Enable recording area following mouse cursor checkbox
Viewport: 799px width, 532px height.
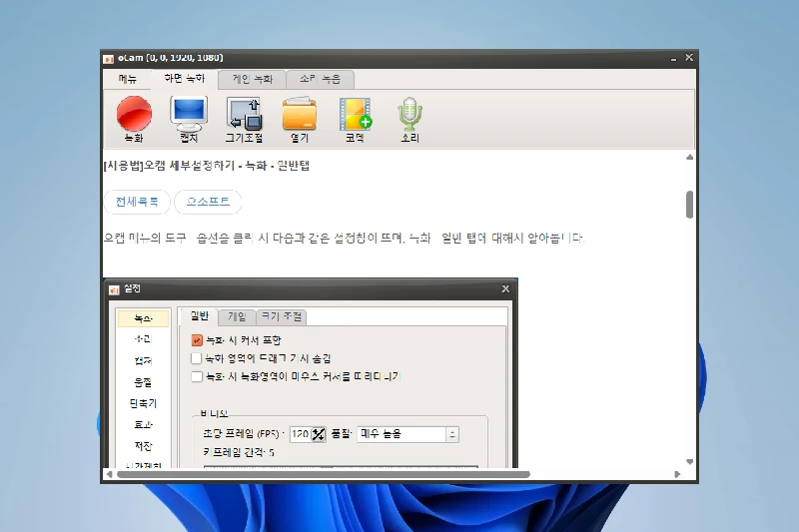coord(196,376)
